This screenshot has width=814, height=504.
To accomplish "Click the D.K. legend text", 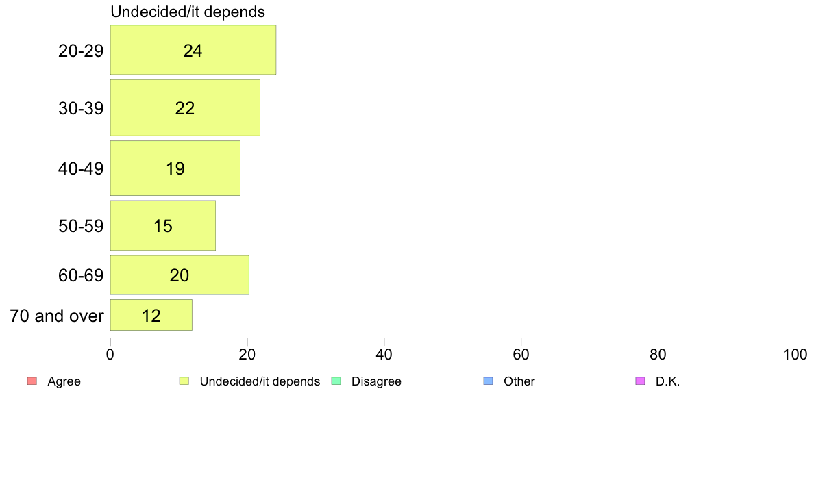I will [667, 381].
